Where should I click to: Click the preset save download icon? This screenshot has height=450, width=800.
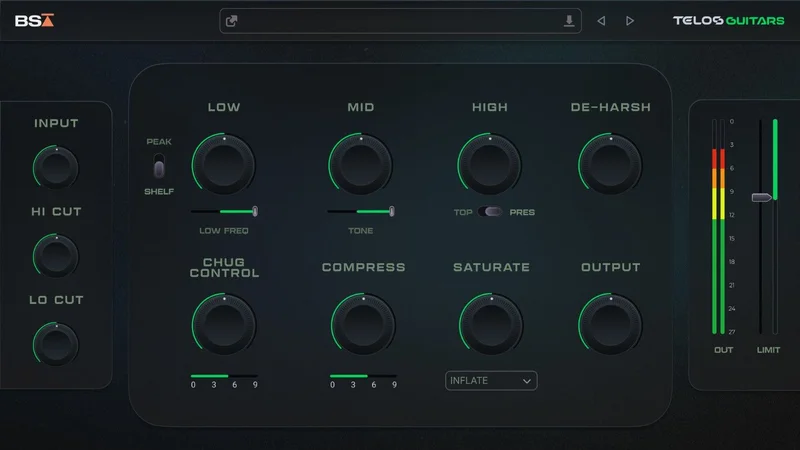coord(569,21)
